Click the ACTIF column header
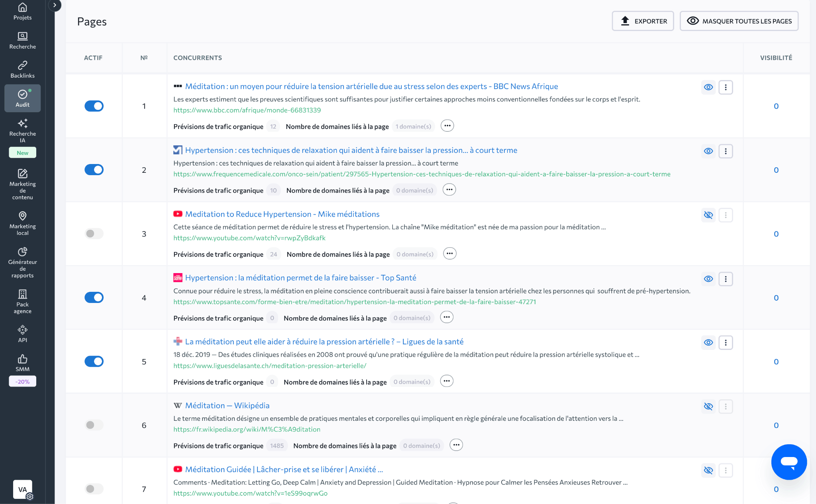 [93, 58]
